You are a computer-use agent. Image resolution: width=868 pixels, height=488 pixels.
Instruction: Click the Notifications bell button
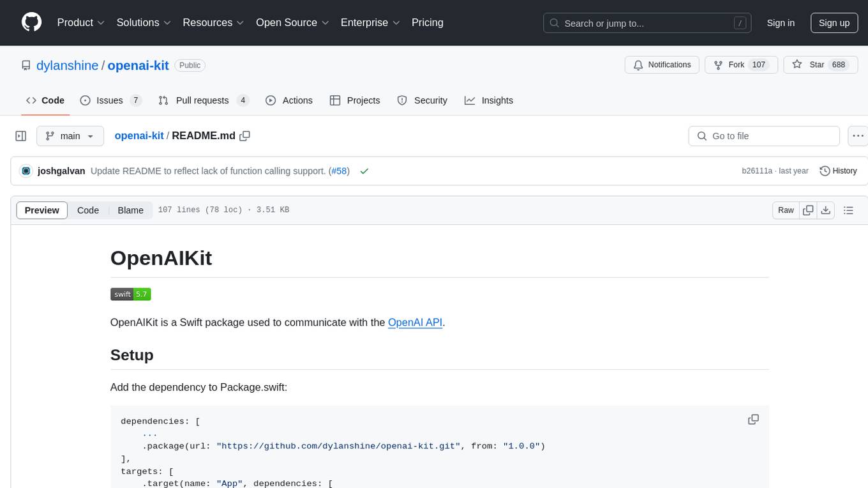click(662, 65)
